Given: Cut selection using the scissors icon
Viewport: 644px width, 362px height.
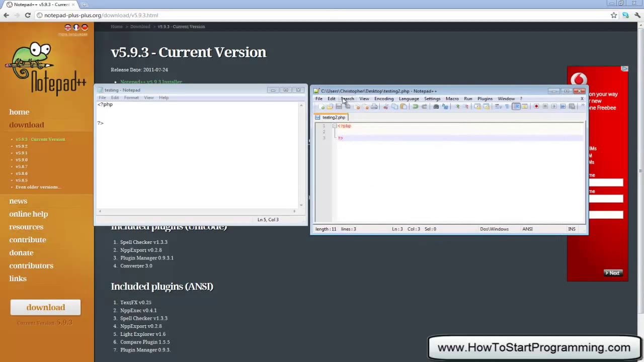Looking at the screenshot, I should [386, 107].
